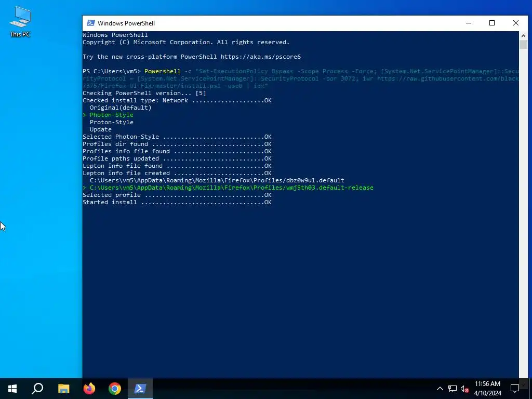Launch Google Chrome from the taskbar
The width and height of the screenshot is (532, 399).
(x=115, y=389)
